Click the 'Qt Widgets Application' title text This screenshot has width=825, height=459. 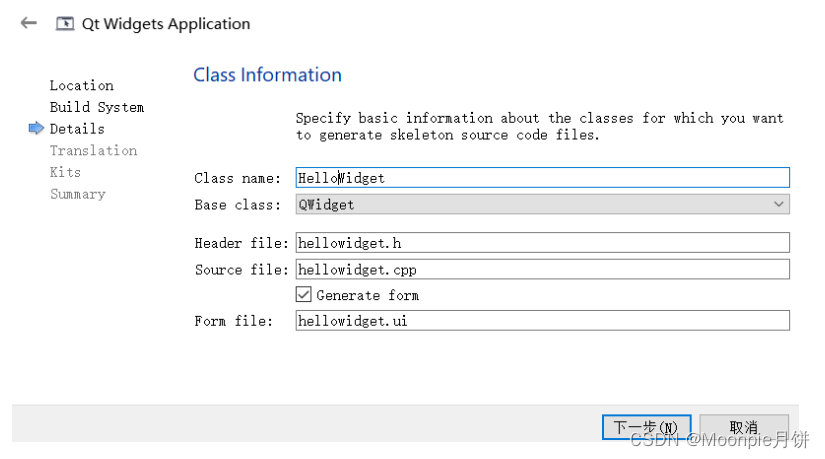pos(166,24)
